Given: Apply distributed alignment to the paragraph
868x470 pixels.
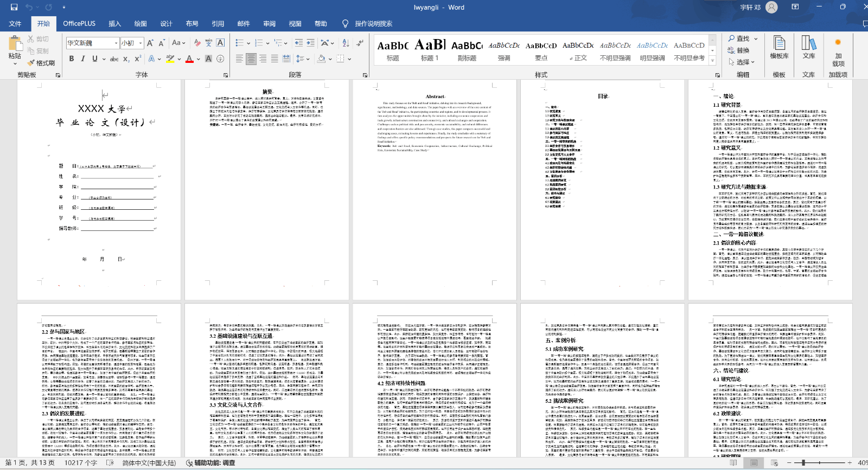Looking at the screenshot, I should (x=286, y=59).
